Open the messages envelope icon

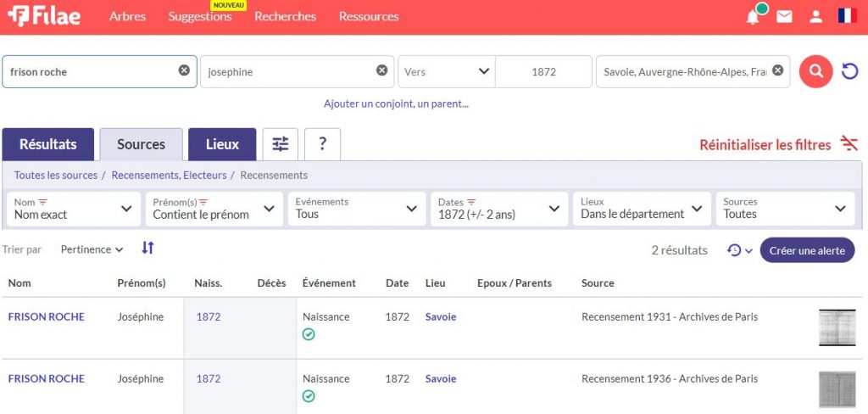point(784,17)
